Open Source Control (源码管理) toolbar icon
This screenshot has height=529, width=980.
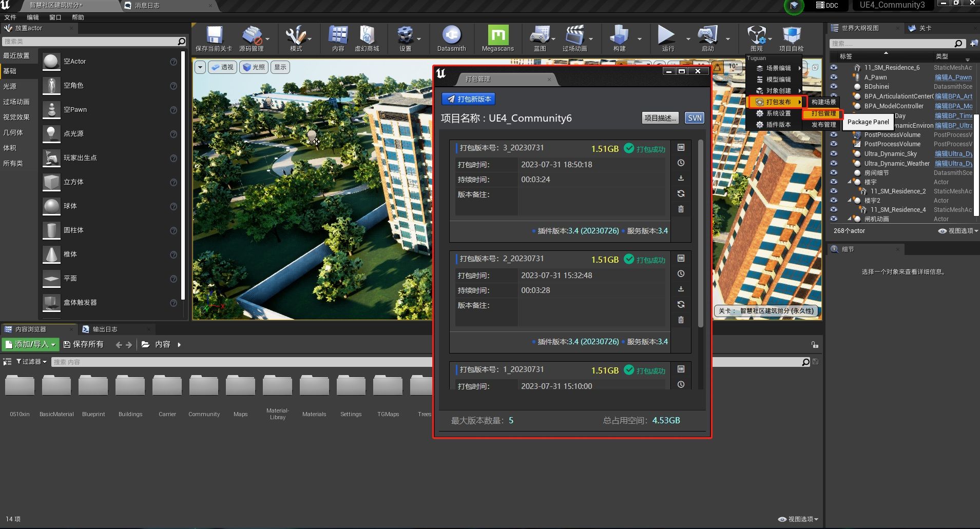252,35
